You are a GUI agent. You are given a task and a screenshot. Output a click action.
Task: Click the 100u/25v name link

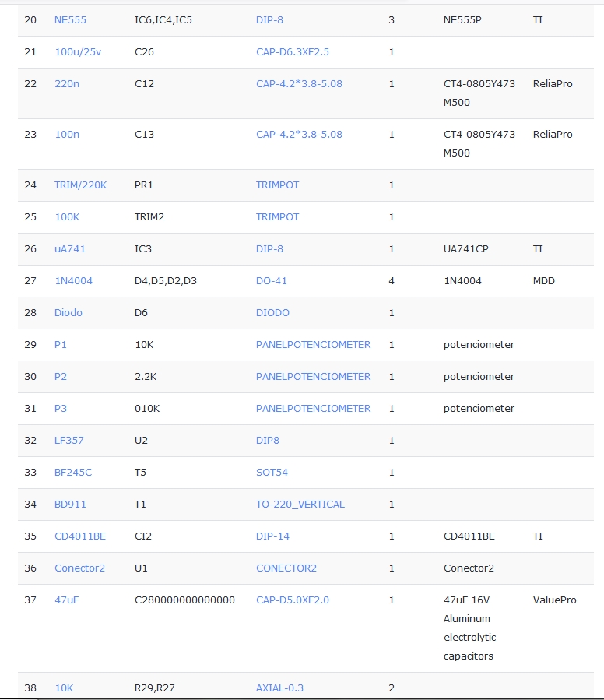(78, 51)
